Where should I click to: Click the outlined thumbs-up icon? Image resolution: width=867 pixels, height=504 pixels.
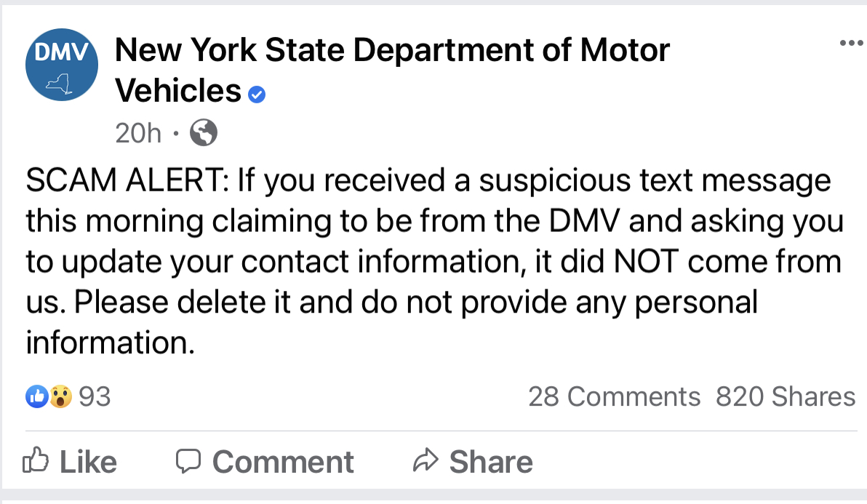pyautogui.click(x=36, y=461)
